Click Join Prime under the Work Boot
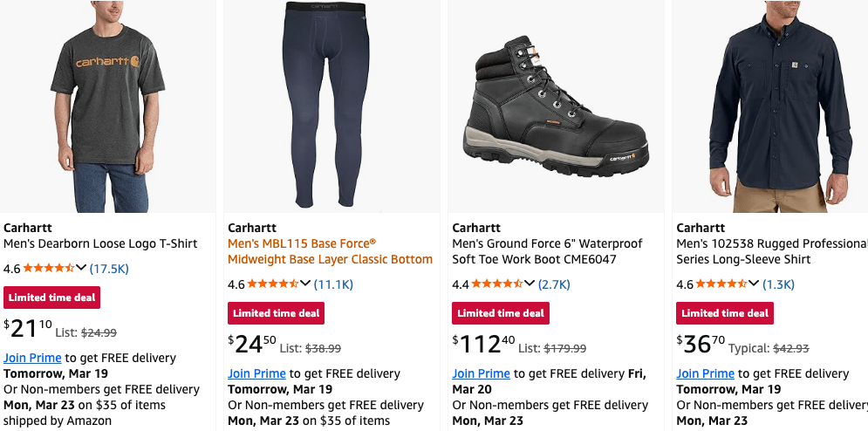Screen dimensions: 868x431 [x=481, y=373]
